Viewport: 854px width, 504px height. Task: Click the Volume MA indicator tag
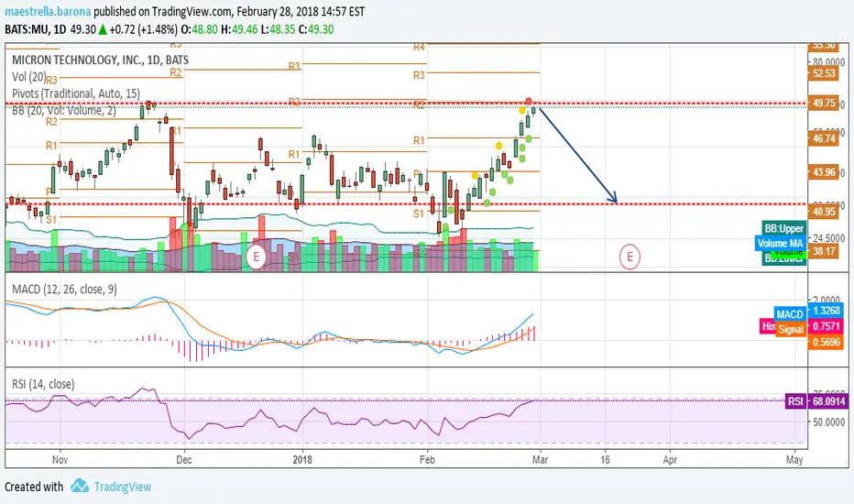(780, 243)
